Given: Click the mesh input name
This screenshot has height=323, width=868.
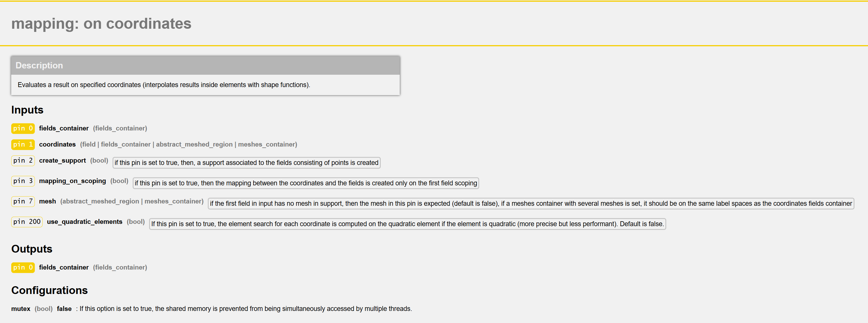Looking at the screenshot, I should tap(47, 201).
